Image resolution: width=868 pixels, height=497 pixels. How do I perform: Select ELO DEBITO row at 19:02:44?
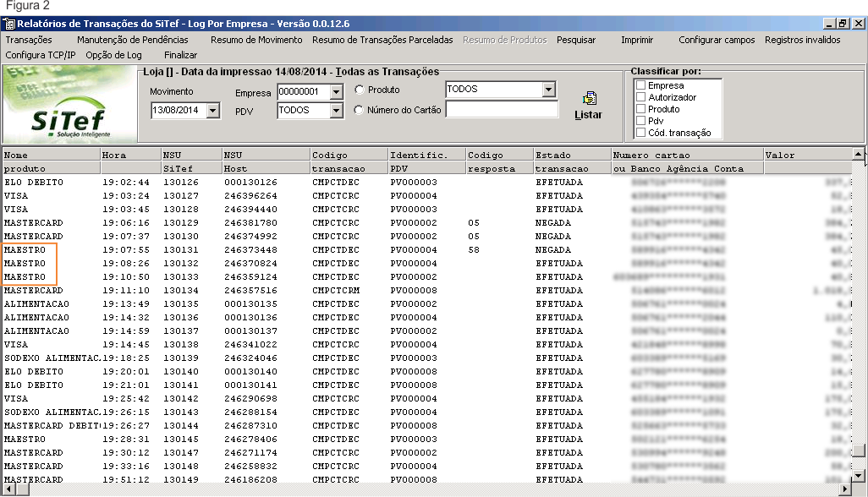[x=426, y=183]
